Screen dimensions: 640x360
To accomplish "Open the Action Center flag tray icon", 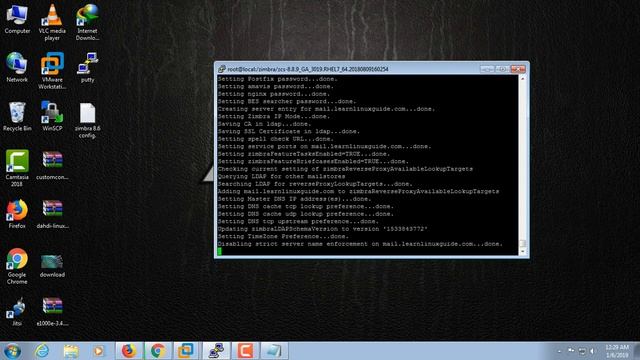I will point(571,351).
